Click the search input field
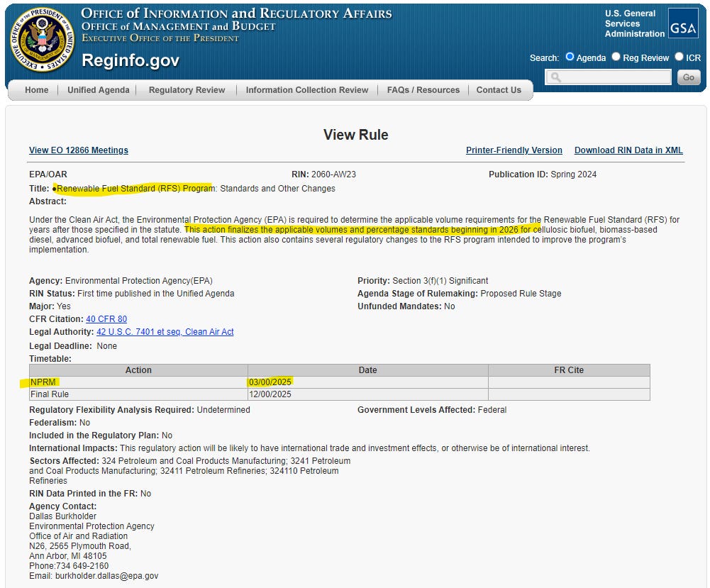710x588 pixels. [x=608, y=77]
